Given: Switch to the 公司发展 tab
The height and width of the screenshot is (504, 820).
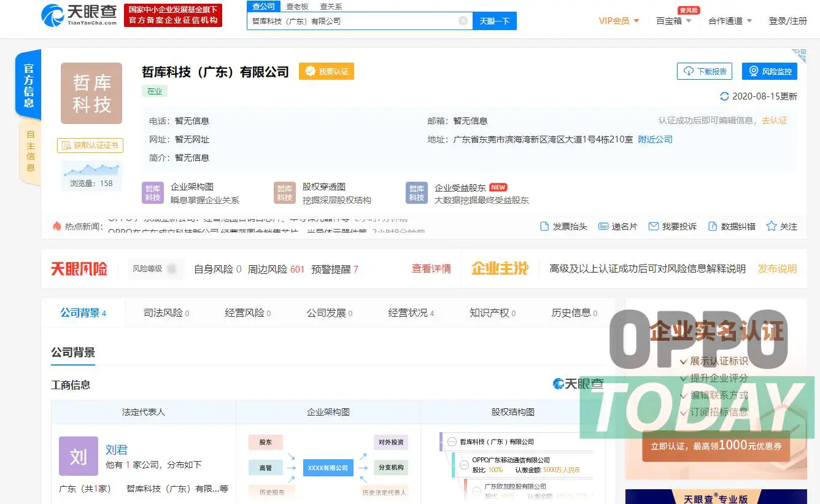Looking at the screenshot, I should [x=330, y=313].
